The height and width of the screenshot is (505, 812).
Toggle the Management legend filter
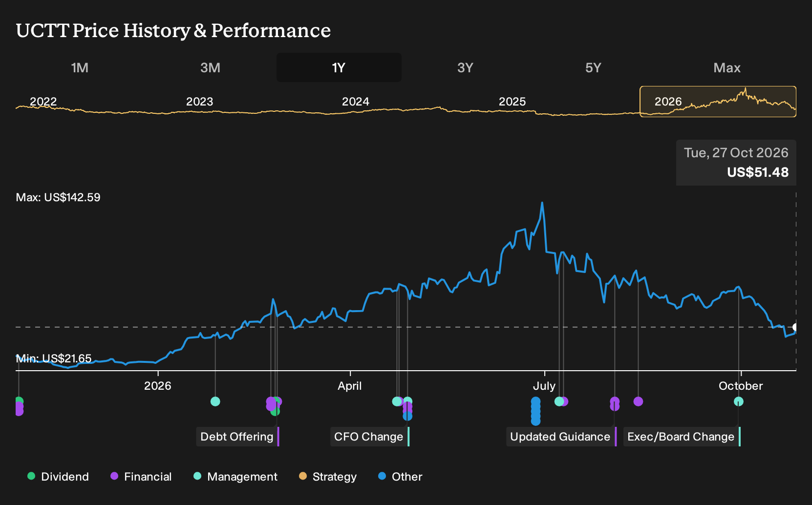click(235, 477)
